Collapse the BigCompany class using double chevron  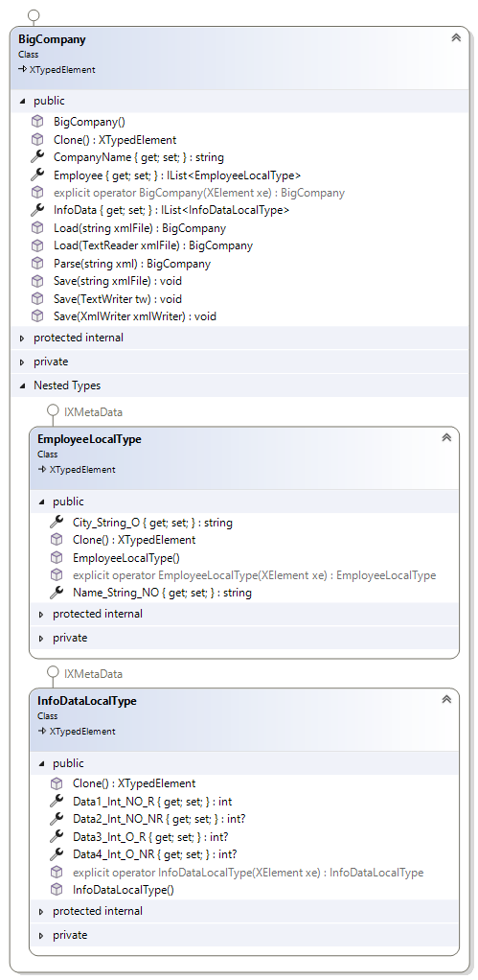tap(456, 38)
